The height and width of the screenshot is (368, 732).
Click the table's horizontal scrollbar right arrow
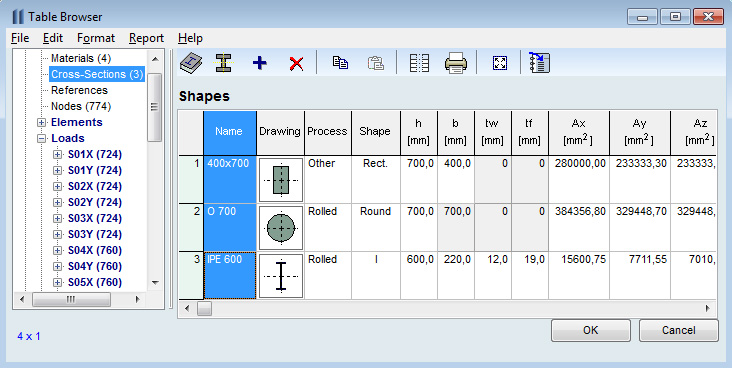[x=708, y=308]
